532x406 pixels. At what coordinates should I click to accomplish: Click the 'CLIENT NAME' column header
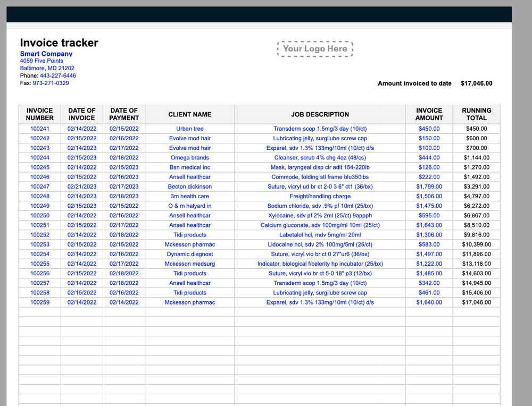[x=190, y=114]
